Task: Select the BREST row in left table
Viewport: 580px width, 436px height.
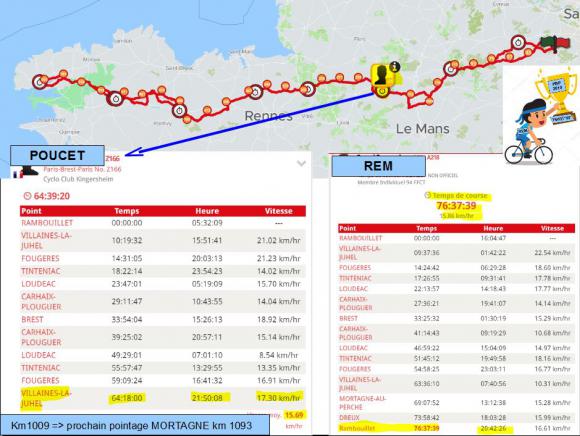Action: (163, 319)
